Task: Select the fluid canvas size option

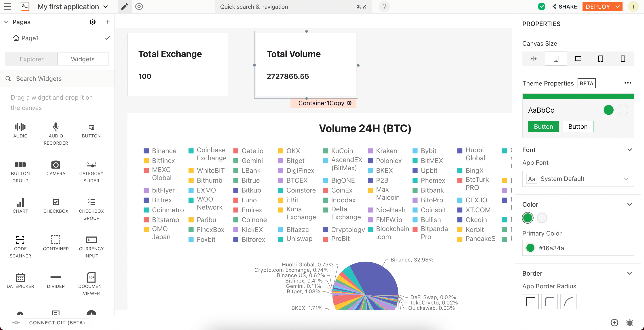Action: coord(534,59)
